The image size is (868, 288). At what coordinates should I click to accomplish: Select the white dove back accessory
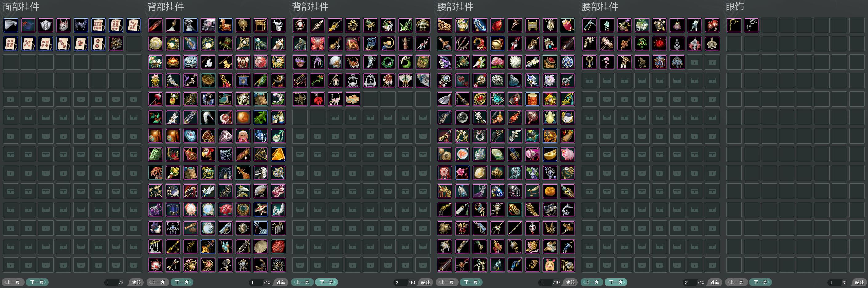208,62
